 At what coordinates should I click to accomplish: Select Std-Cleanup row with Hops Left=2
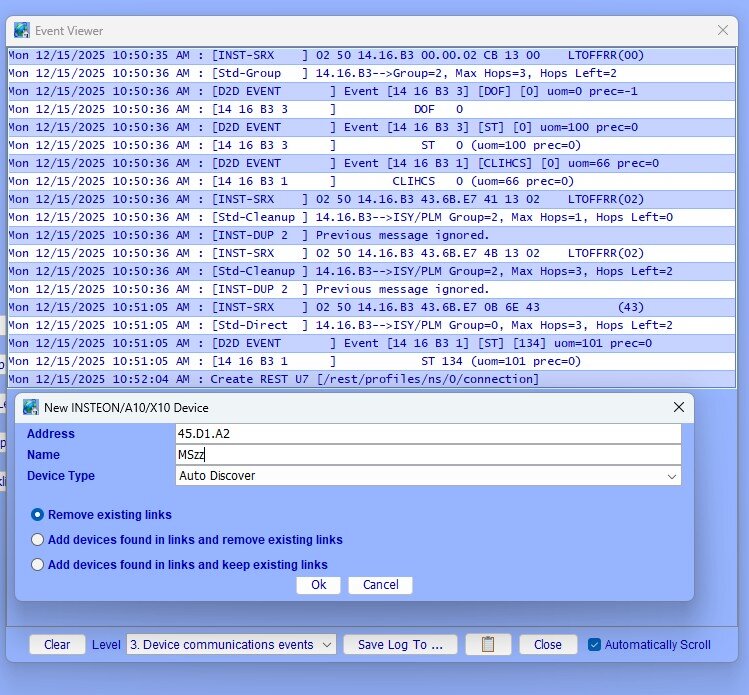coord(372,271)
